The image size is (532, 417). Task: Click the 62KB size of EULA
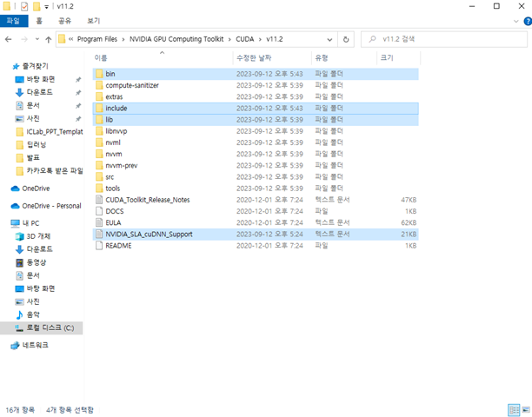coord(409,222)
